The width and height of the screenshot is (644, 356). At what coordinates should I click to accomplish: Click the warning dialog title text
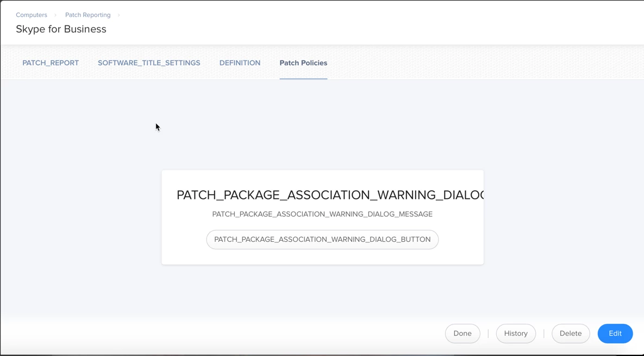click(x=330, y=195)
